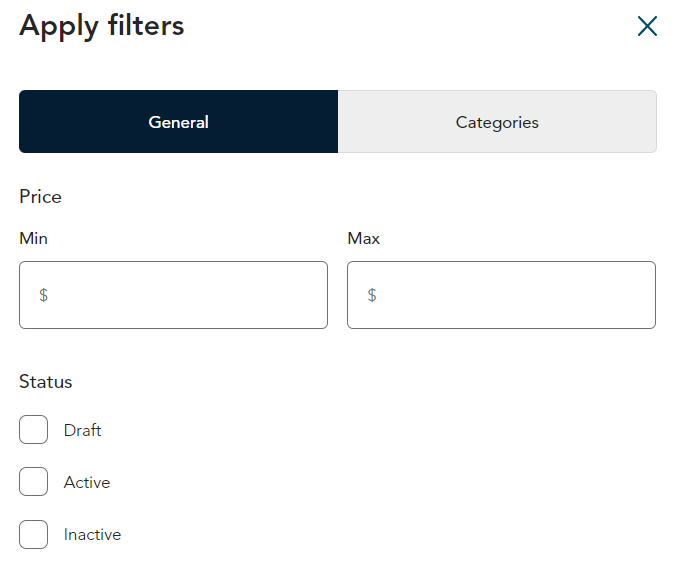Click the dollar sign in Max field
This screenshot has height=576, width=683.
click(372, 295)
